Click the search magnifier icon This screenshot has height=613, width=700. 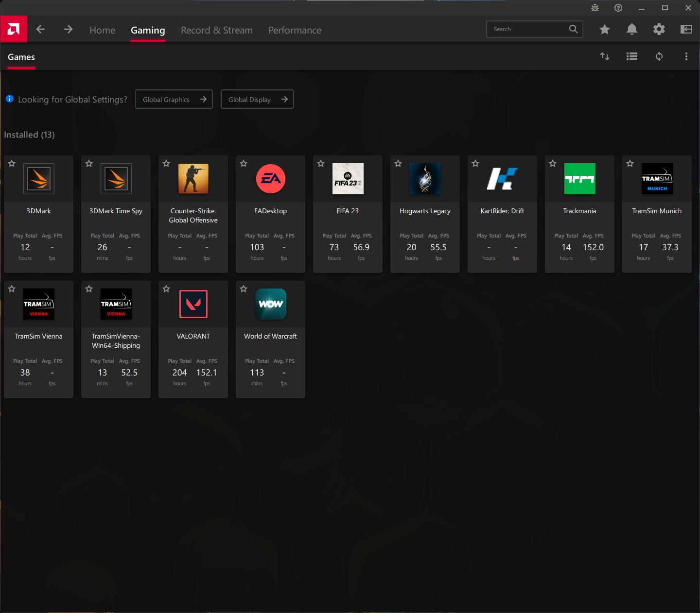[x=574, y=29]
